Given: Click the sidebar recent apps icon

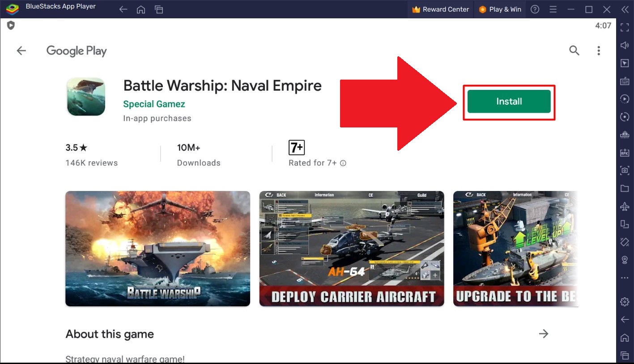Looking at the screenshot, I should point(625,356).
